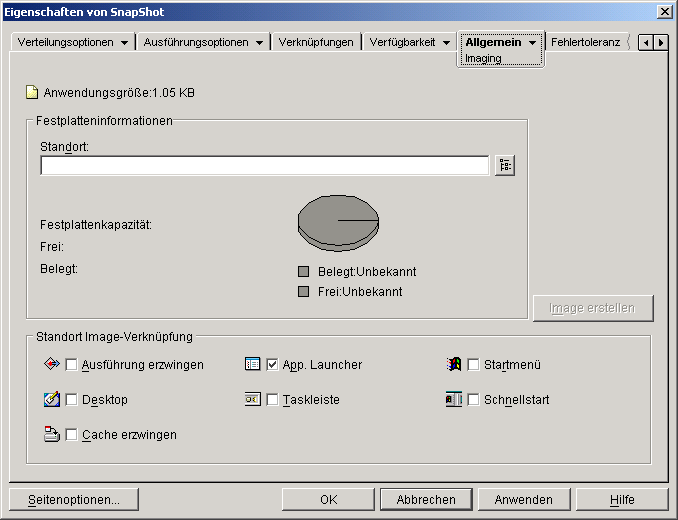This screenshot has height=520, width=678.
Task: Click the Frei:Unbekannt legend swatch
Action: pyautogui.click(x=304, y=291)
